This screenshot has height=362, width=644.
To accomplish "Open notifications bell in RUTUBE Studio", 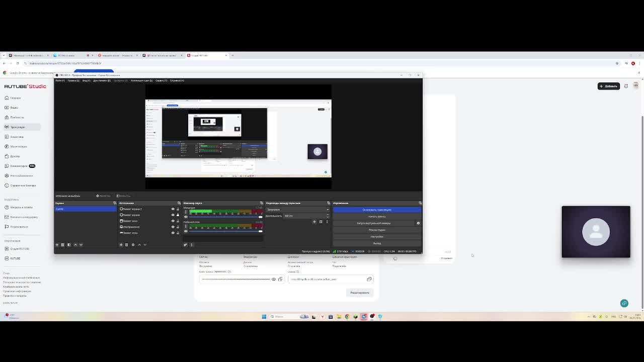I will coord(626,86).
